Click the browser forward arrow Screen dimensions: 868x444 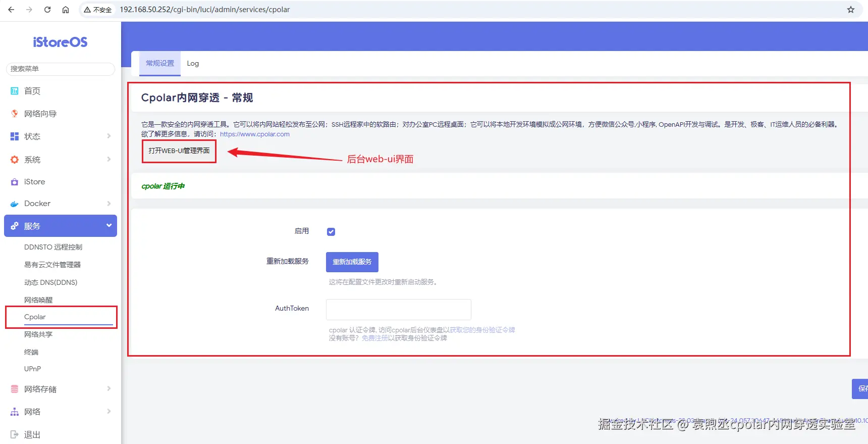point(29,10)
